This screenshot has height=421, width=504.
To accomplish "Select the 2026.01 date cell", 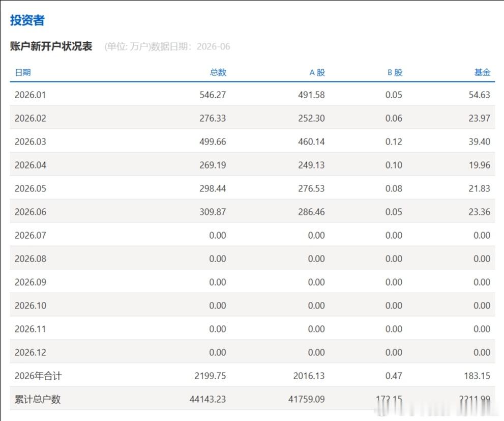I will [x=30, y=95].
